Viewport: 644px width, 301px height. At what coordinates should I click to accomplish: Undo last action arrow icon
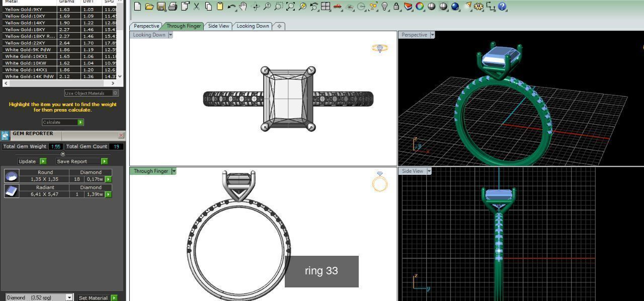pyautogui.click(x=231, y=7)
